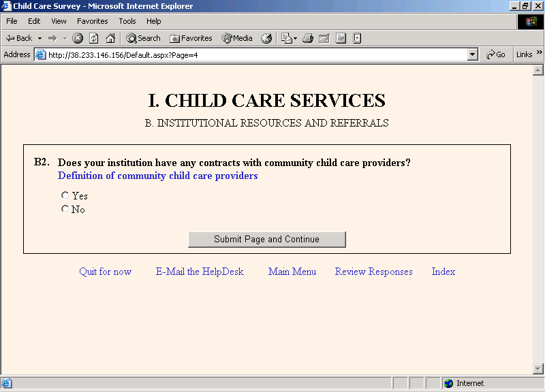Open the File menu
Screen dimensions: 545x392
coord(12,21)
